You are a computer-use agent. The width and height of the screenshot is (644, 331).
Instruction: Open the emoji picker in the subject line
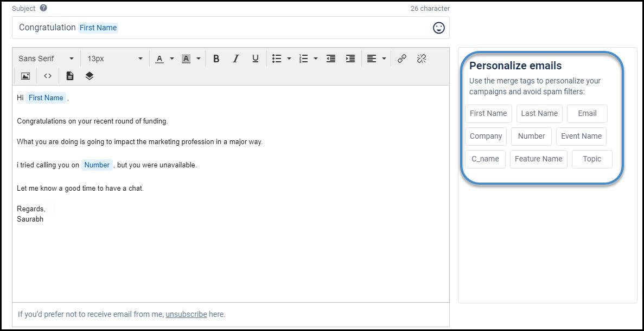(438, 28)
